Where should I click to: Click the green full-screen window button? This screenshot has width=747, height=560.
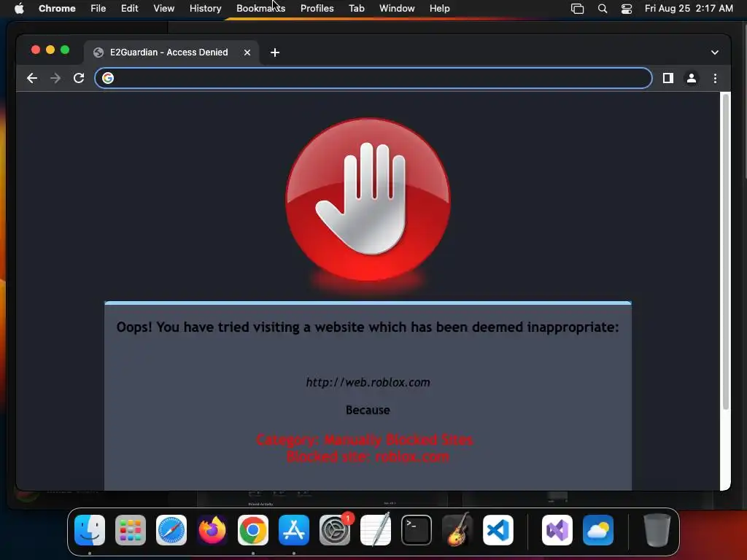[x=65, y=50]
